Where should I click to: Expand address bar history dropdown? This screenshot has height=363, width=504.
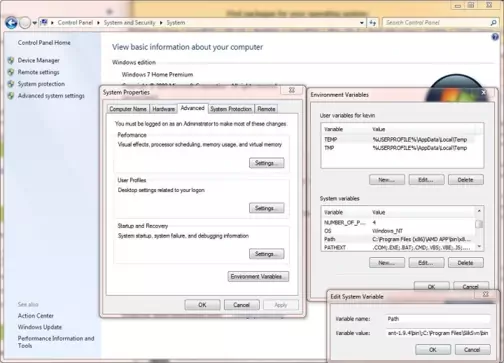[362, 23]
